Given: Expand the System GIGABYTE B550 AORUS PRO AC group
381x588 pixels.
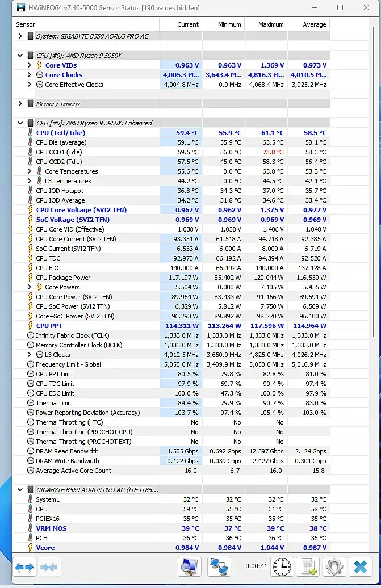Looking at the screenshot, I should click(x=20, y=36).
